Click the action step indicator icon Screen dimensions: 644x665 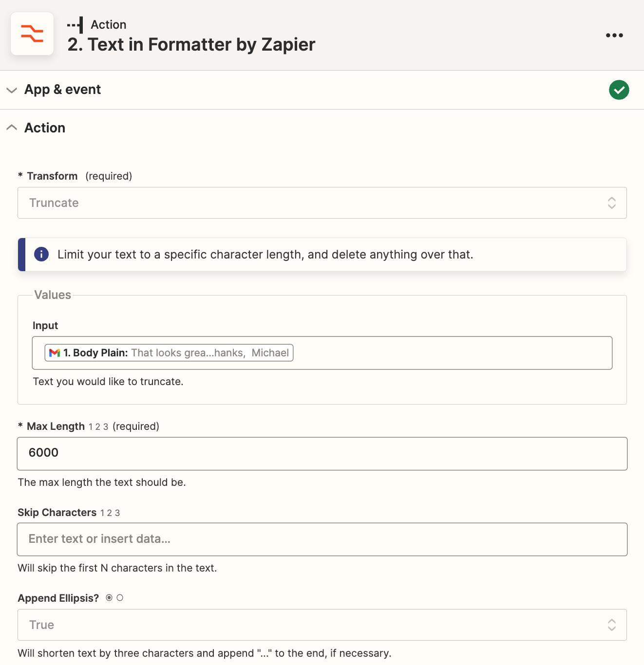[75, 24]
